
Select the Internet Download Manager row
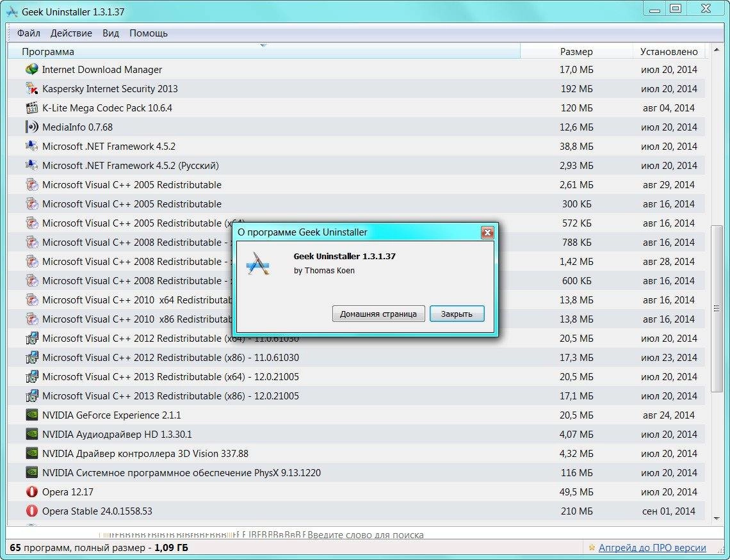pyautogui.click(x=356, y=69)
